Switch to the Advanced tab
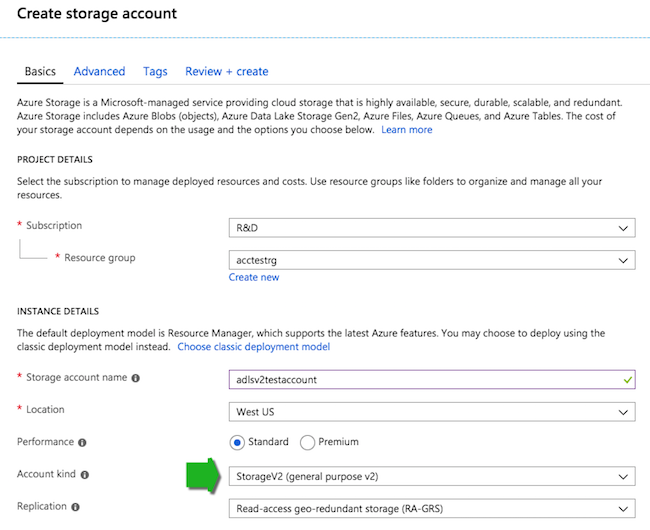Screen dimensions: 650x530 pyautogui.click(x=99, y=71)
